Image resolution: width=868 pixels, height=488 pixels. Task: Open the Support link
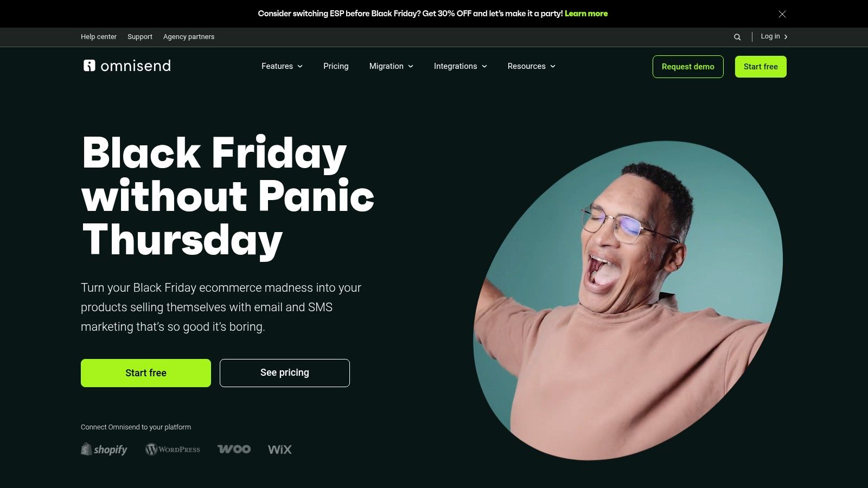tap(140, 37)
